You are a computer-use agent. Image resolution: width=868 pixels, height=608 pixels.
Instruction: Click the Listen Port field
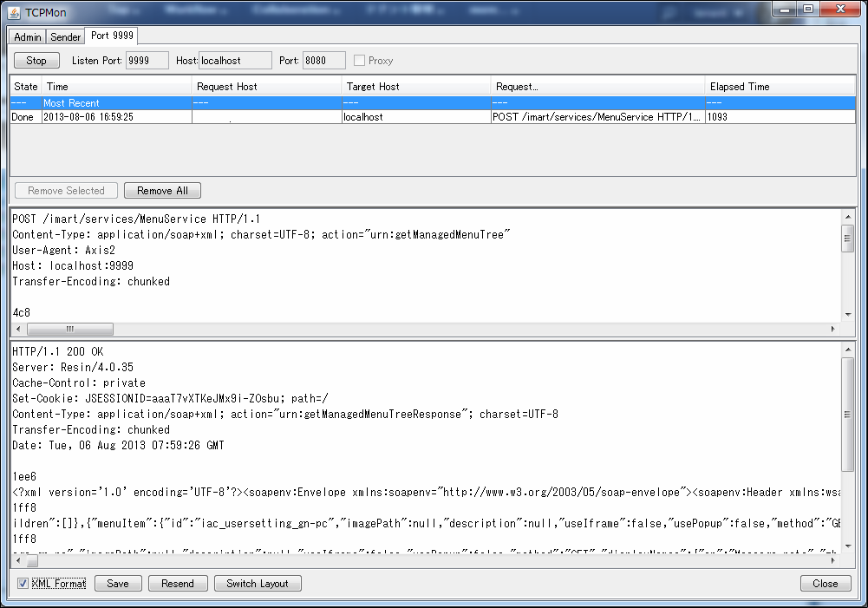tap(147, 61)
